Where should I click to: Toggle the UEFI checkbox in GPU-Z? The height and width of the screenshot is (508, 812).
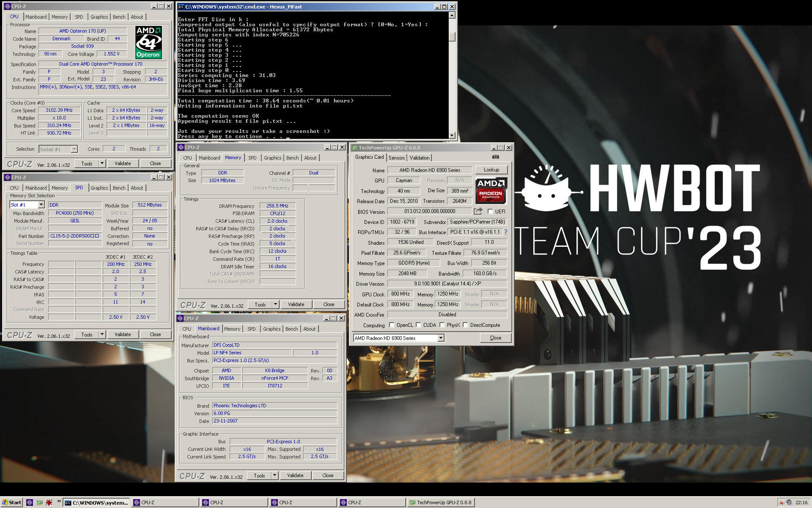click(x=490, y=211)
